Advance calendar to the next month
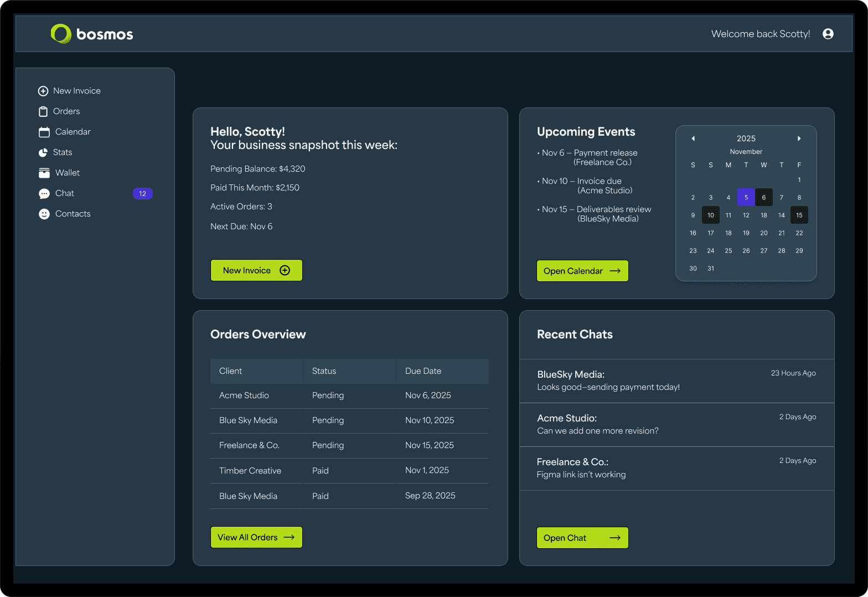 click(x=799, y=138)
